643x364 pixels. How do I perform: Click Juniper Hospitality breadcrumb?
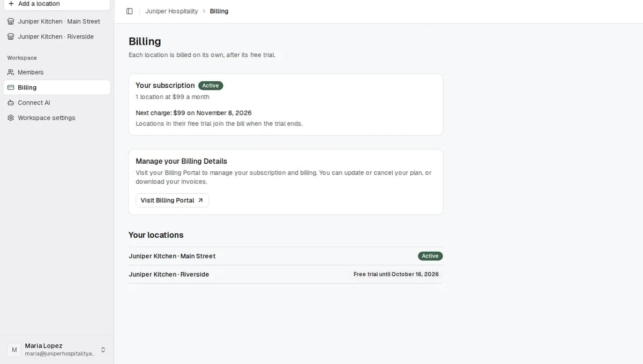171,11
